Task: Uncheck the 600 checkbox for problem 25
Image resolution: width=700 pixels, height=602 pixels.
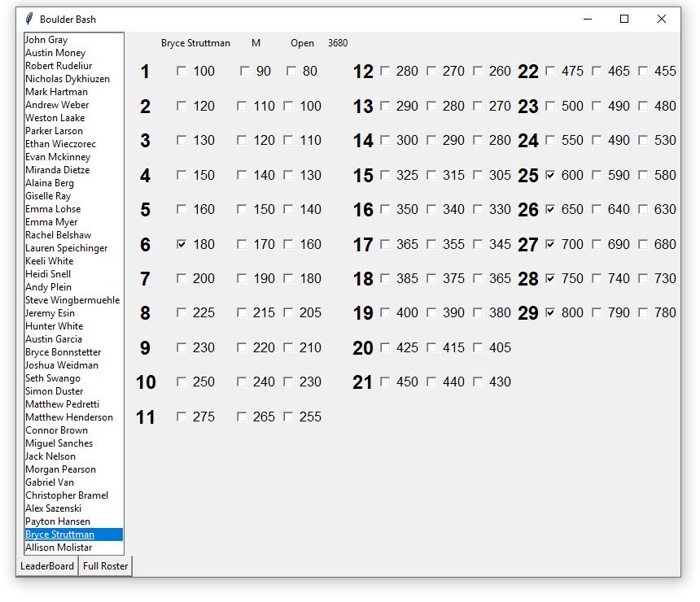Action: click(550, 175)
